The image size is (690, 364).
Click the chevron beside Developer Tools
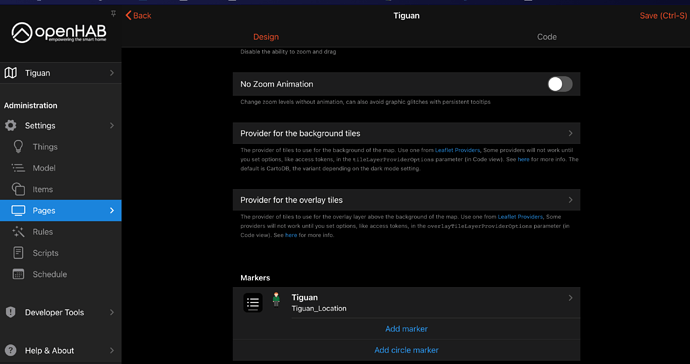[112, 312]
